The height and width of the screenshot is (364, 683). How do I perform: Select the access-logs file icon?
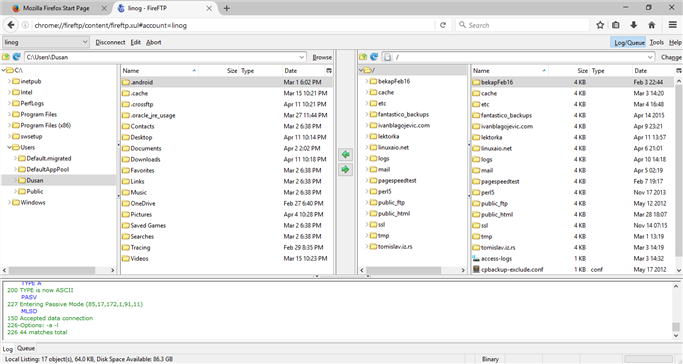point(476,259)
